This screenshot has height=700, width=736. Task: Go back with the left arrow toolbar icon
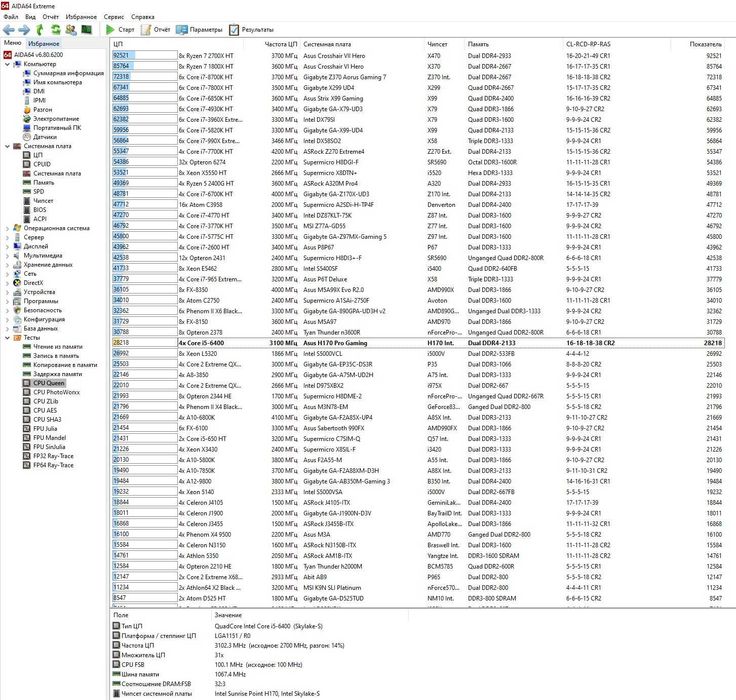tap(8, 30)
